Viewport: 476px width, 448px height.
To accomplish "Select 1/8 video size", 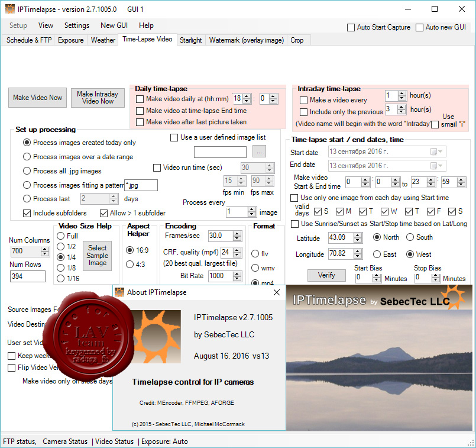I will 61,268.
